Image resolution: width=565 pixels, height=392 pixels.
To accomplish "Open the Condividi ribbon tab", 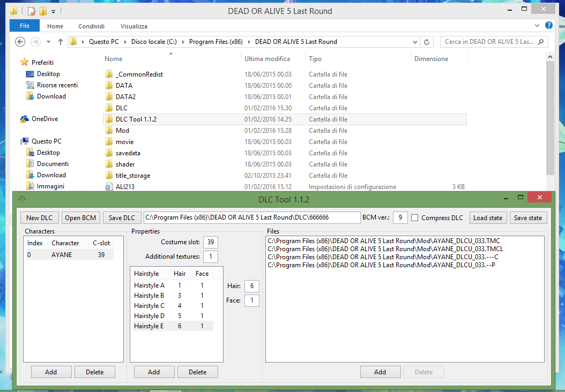I will 92,26.
